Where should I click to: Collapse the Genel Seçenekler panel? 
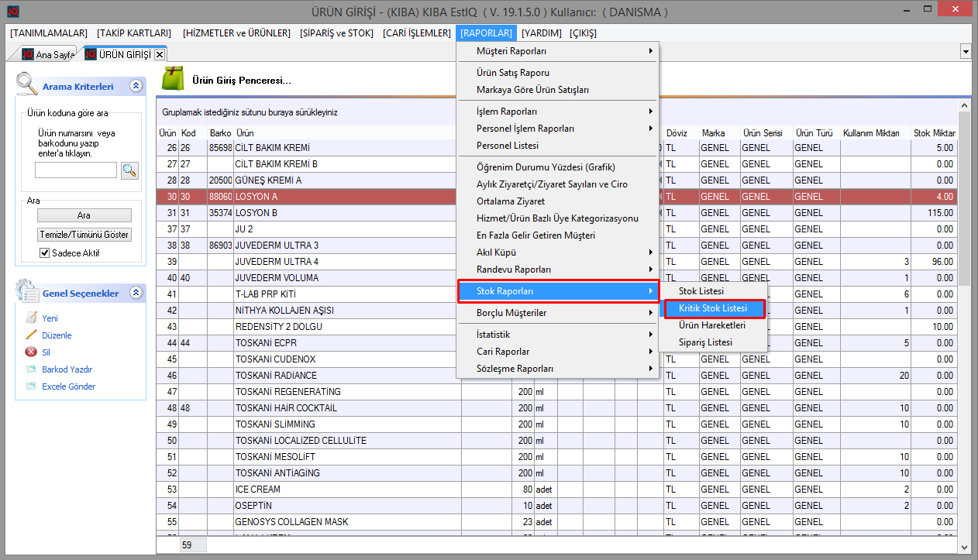[x=136, y=293]
